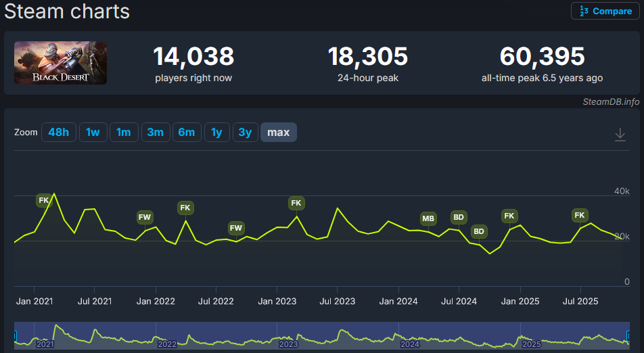
Task: Click the Steam charts heading
Action: (x=67, y=11)
